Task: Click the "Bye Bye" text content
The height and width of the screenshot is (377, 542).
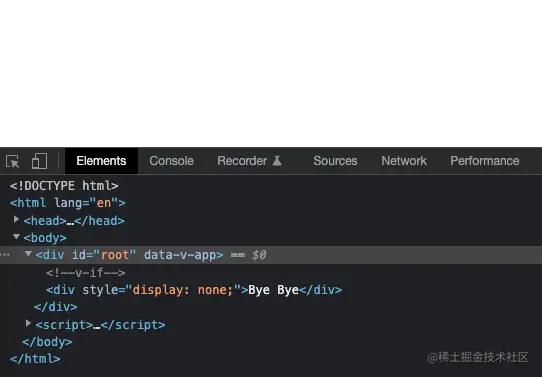Action: click(273, 290)
